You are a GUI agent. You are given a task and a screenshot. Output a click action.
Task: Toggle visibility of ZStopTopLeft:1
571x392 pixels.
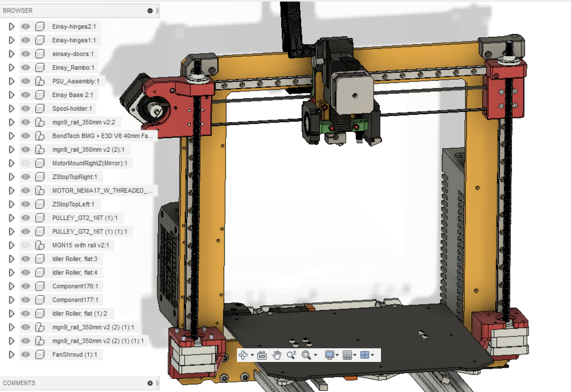[x=26, y=204]
